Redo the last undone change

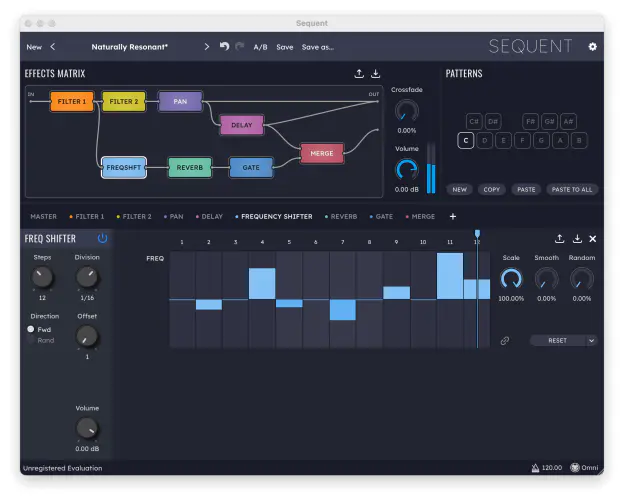(240, 47)
